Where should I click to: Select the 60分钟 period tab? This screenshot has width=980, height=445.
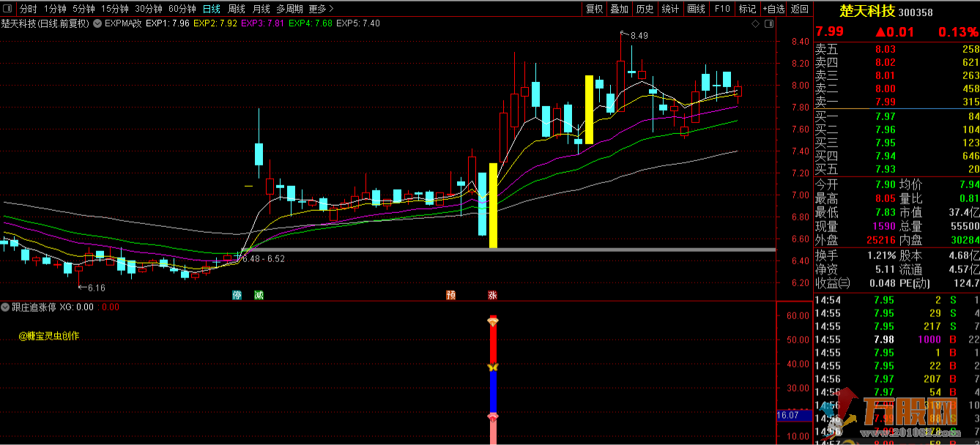(x=182, y=9)
